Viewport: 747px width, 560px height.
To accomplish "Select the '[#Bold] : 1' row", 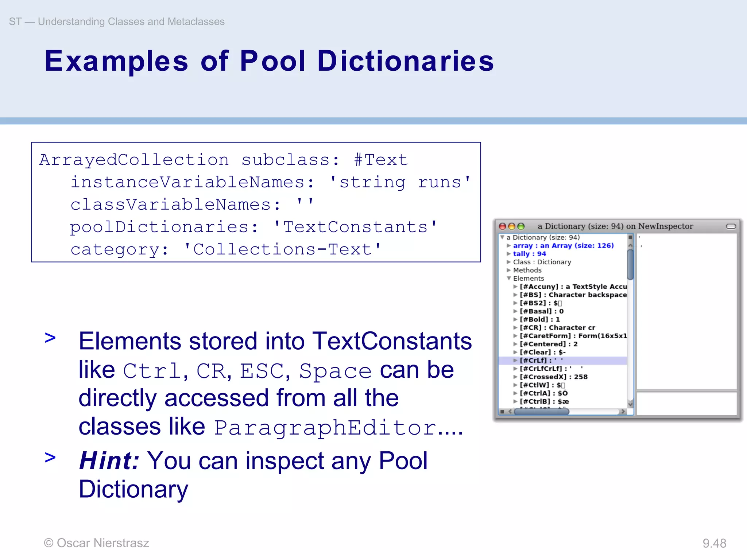I will tap(563, 319).
